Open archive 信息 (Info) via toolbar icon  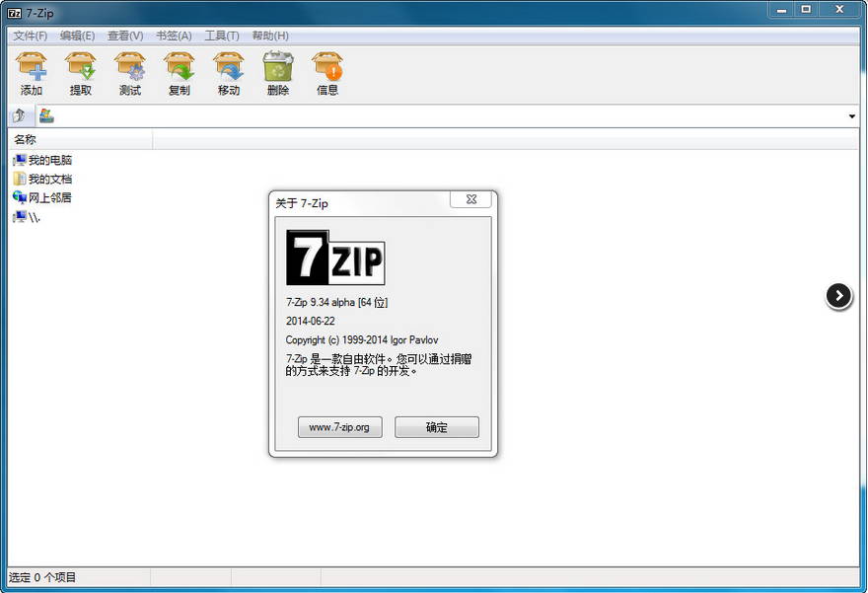(326, 71)
